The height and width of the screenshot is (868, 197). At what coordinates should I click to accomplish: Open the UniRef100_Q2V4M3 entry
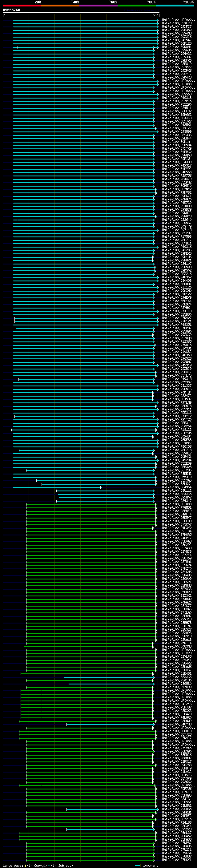177,33
